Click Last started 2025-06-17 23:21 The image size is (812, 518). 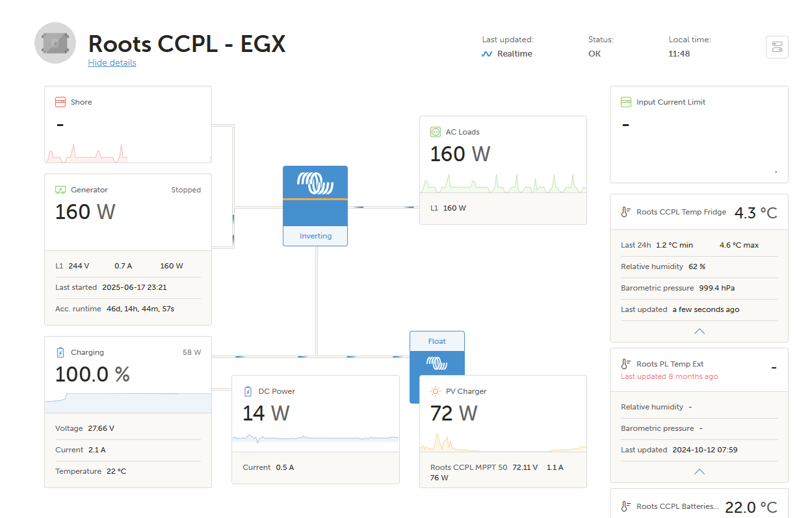pyautogui.click(x=111, y=287)
